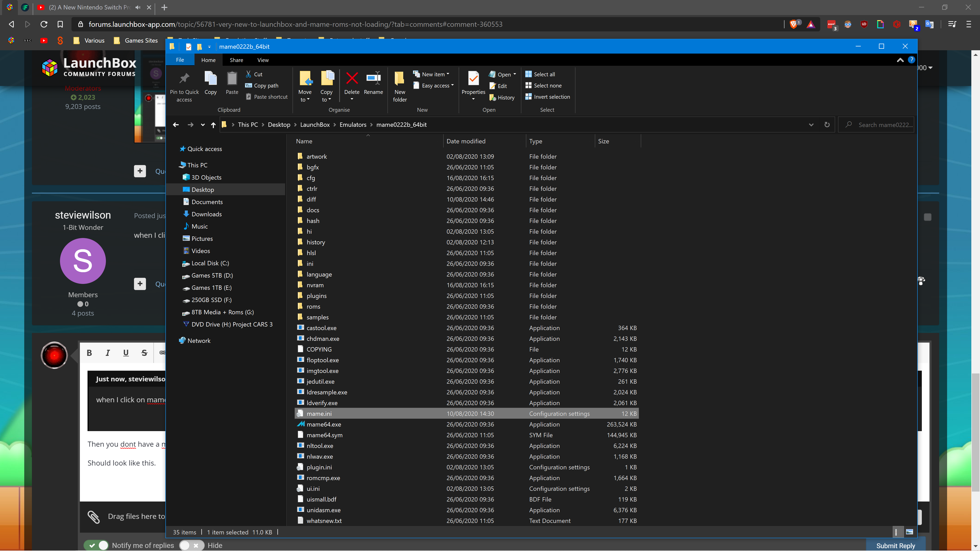Switch to the View ribbon tab
The height and width of the screenshot is (551, 980).
pos(263,60)
